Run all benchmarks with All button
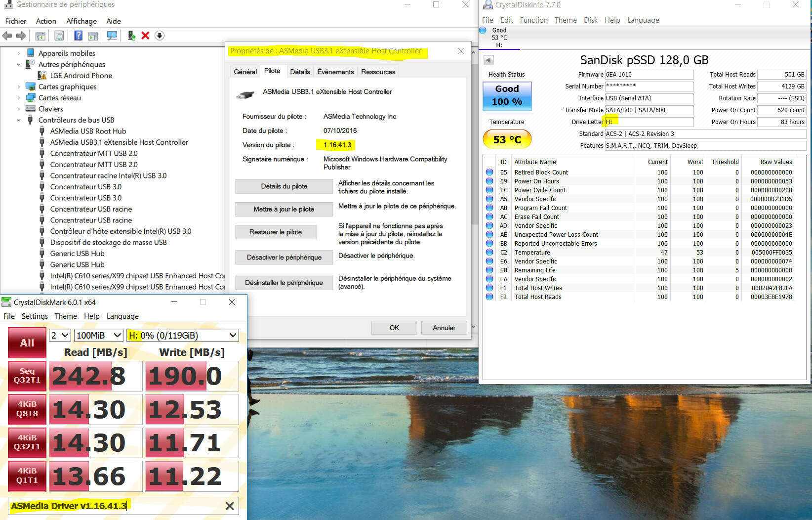812x520 pixels. click(27, 343)
